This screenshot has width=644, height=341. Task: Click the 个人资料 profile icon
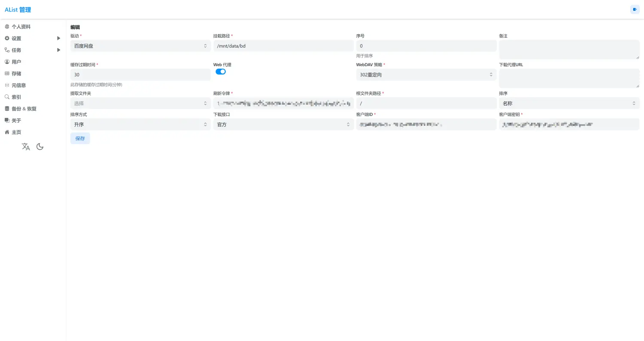pos(7,27)
